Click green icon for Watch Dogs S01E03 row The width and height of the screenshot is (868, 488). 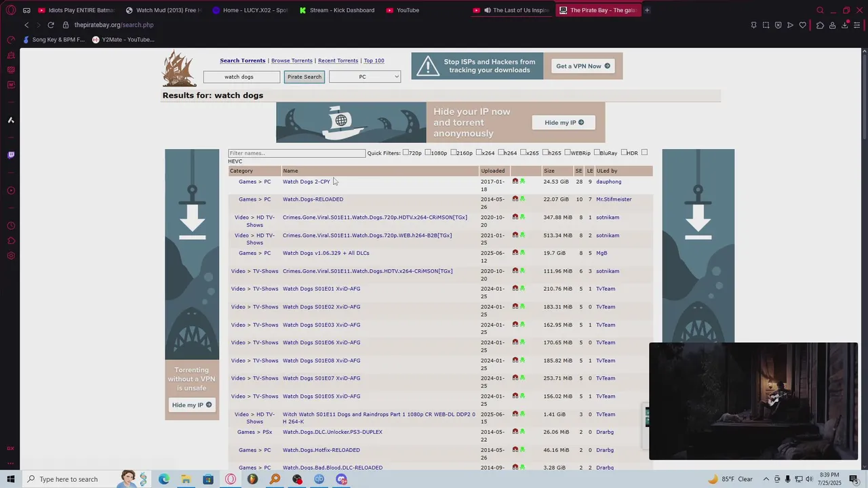pos(522,325)
